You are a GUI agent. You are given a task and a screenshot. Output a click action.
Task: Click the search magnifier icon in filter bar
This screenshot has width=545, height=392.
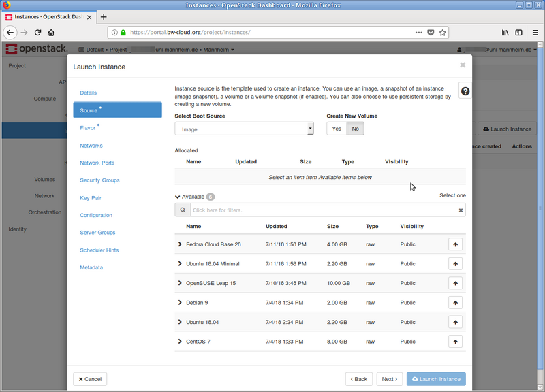[181, 210]
